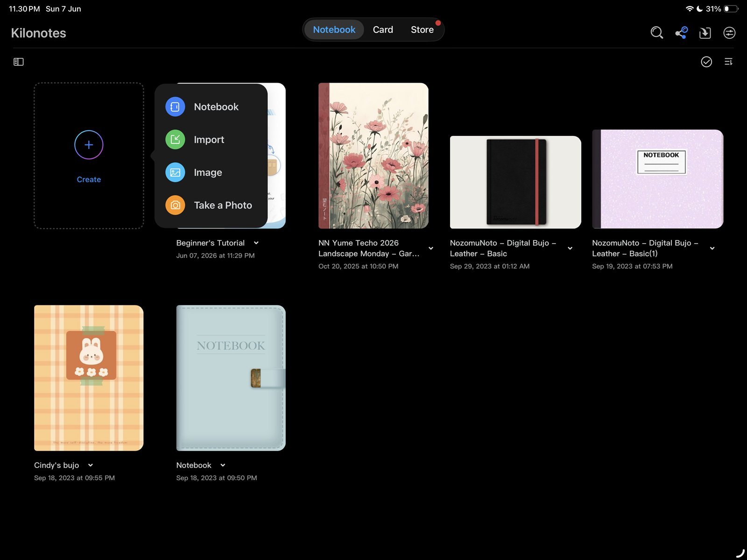The image size is (747, 560).
Task: Choose Notebook in the create menu
Action: tap(211, 107)
